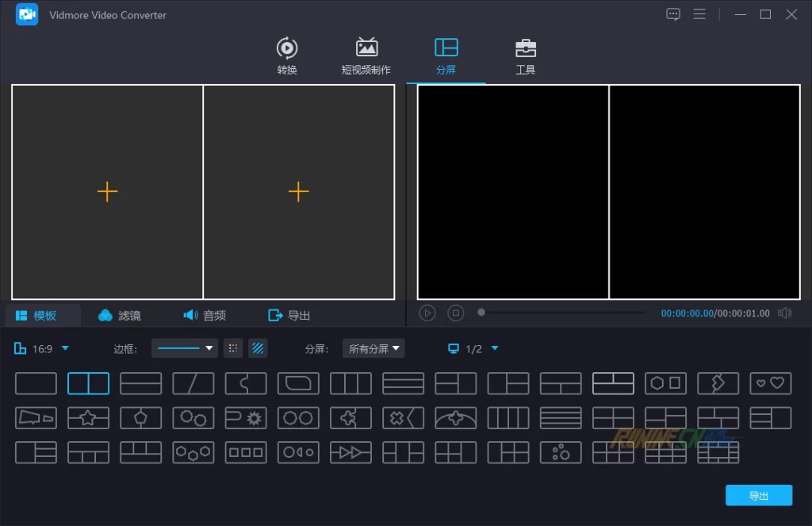Switch to the 滤镜 filter tab

pos(120,316)
